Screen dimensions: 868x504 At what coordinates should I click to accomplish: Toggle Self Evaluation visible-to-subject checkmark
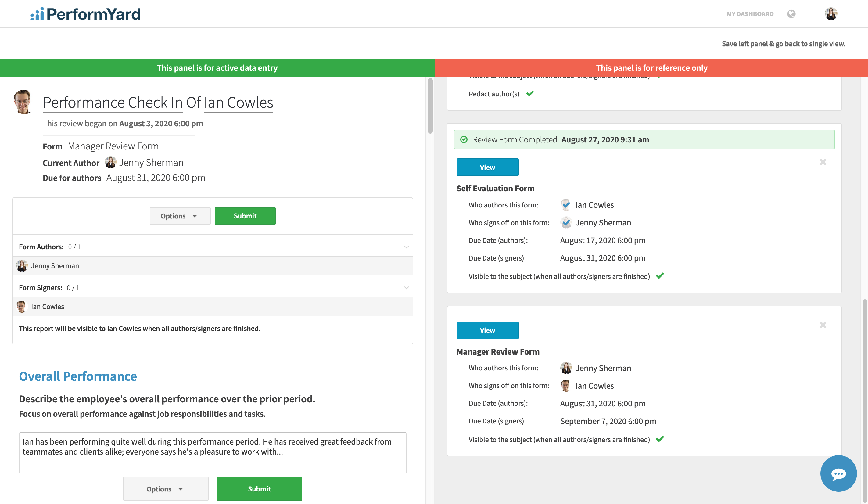pyautogui.click(x=660, y=275)
